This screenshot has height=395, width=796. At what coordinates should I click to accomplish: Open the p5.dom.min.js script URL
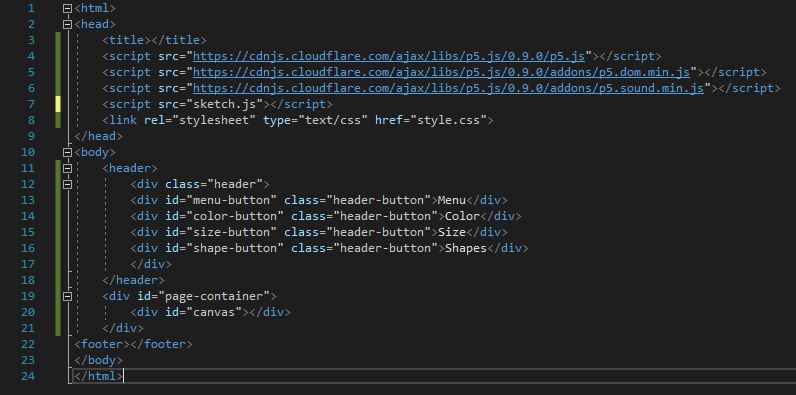[x=442, y=72]
